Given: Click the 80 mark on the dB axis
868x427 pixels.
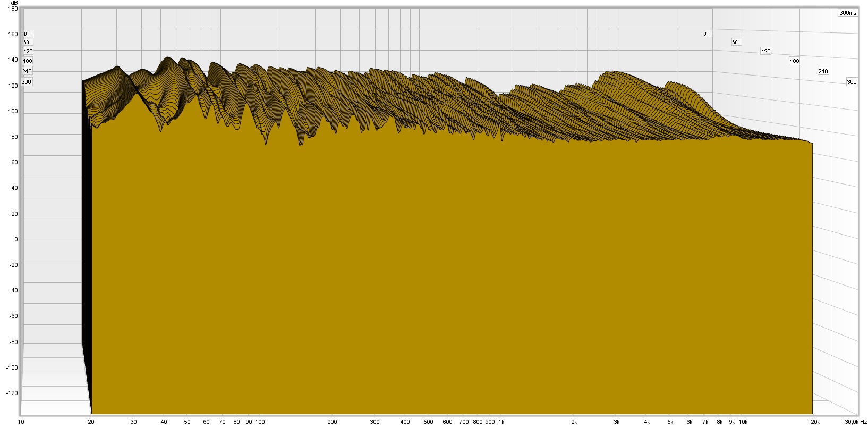Looking at the screenshot, I should pos(15,137).
